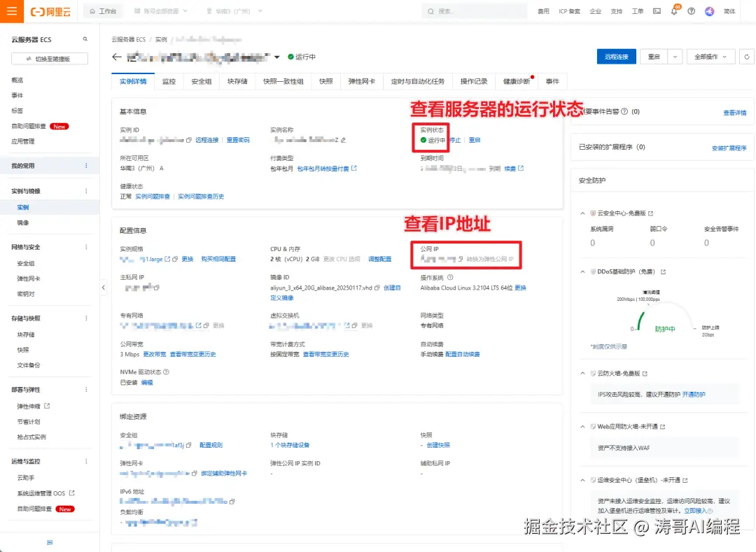Open ICP 备案 in top bar
The height and width of the screenshot is (552, 756).
pos(569,11)
